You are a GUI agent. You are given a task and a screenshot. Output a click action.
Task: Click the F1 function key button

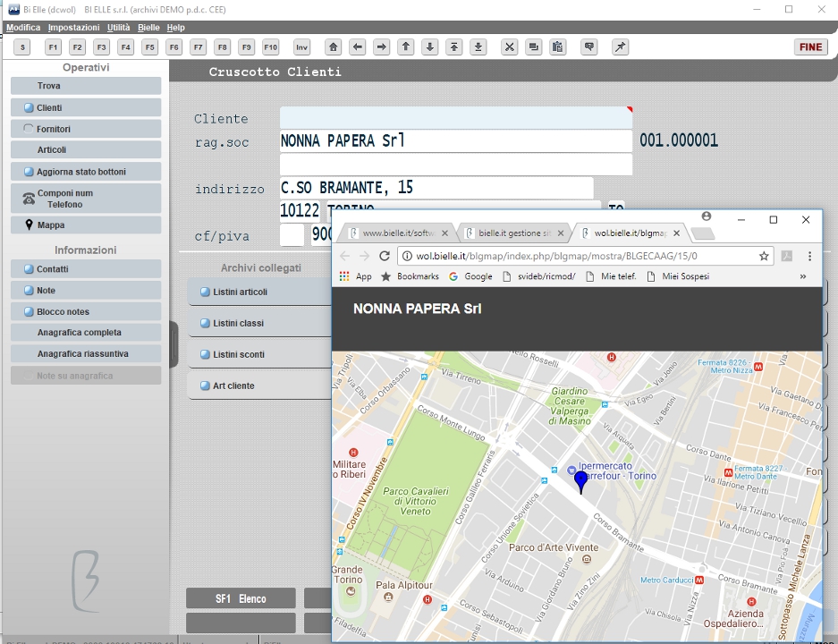tap(53, 47)
